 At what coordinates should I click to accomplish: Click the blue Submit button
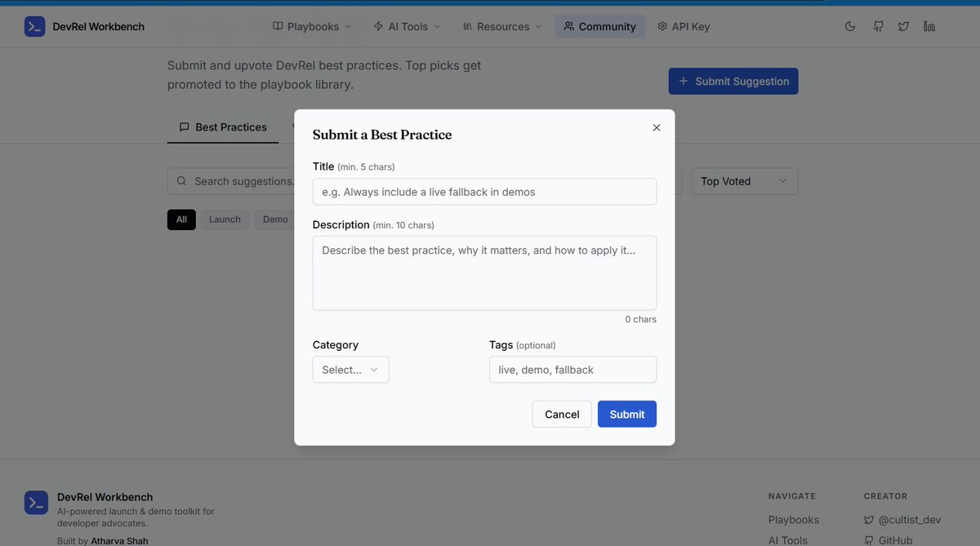627,414
